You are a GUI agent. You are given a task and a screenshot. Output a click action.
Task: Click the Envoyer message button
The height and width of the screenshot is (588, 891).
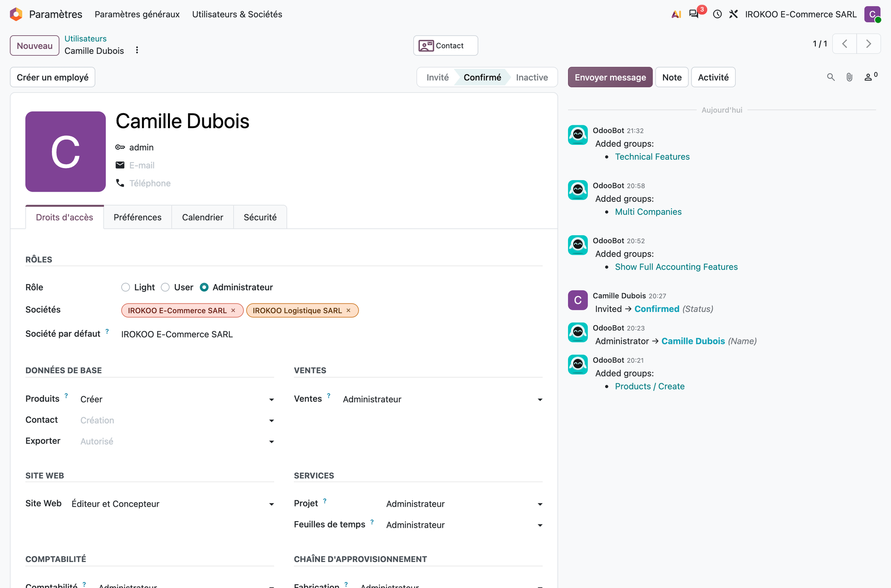pos(610,78)
